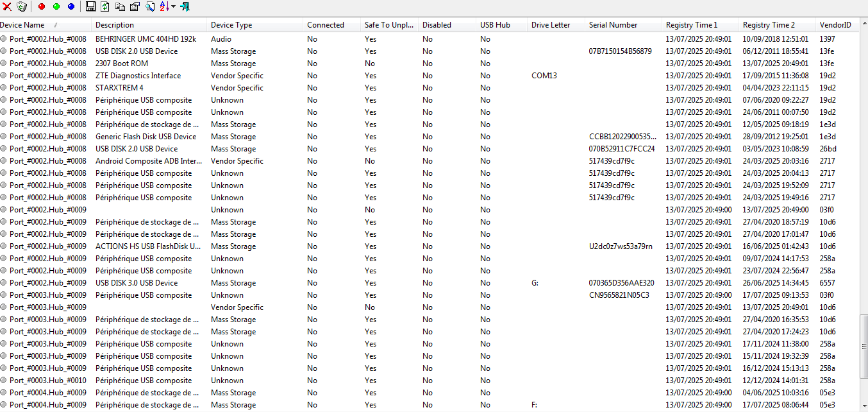
Task: Select the BEHRINGER UMC 404HD 192k description
Action: (146, 39)
